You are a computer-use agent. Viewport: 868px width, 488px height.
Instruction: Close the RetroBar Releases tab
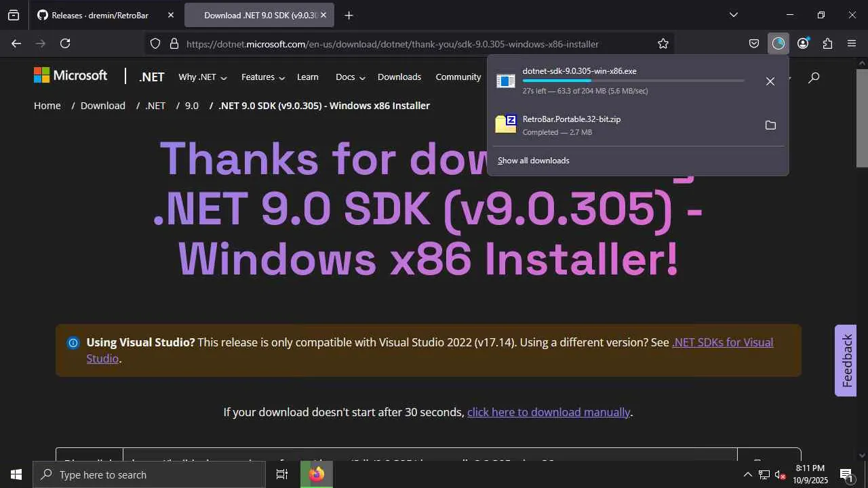pos(171,15)
